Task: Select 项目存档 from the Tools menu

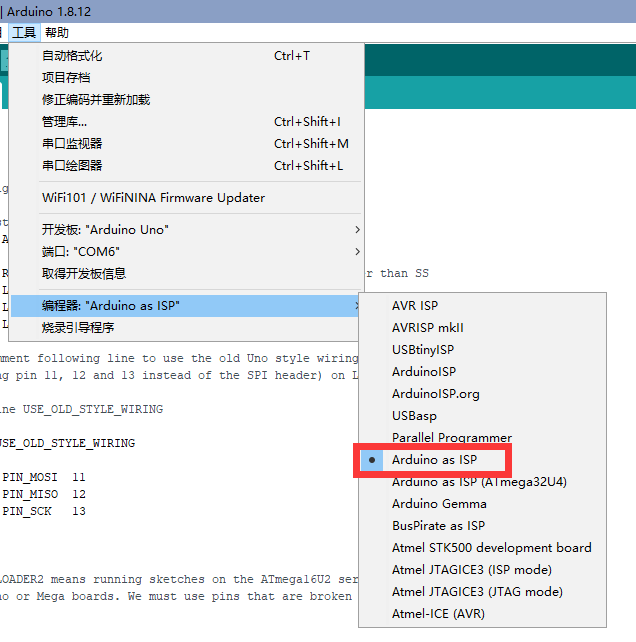Action: tap(187, 77)
